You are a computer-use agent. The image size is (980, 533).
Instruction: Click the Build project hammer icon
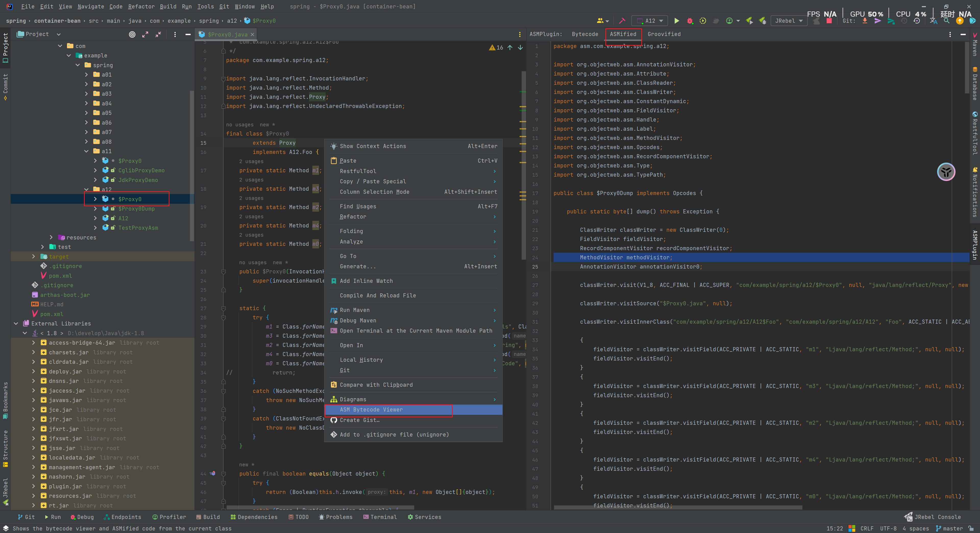[622, 21]
